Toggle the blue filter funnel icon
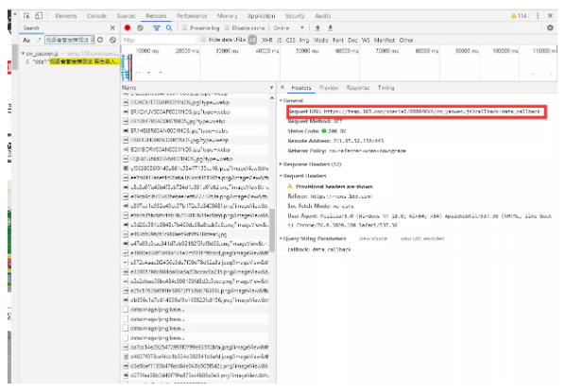The image size is (565, 392). (157, 27)
